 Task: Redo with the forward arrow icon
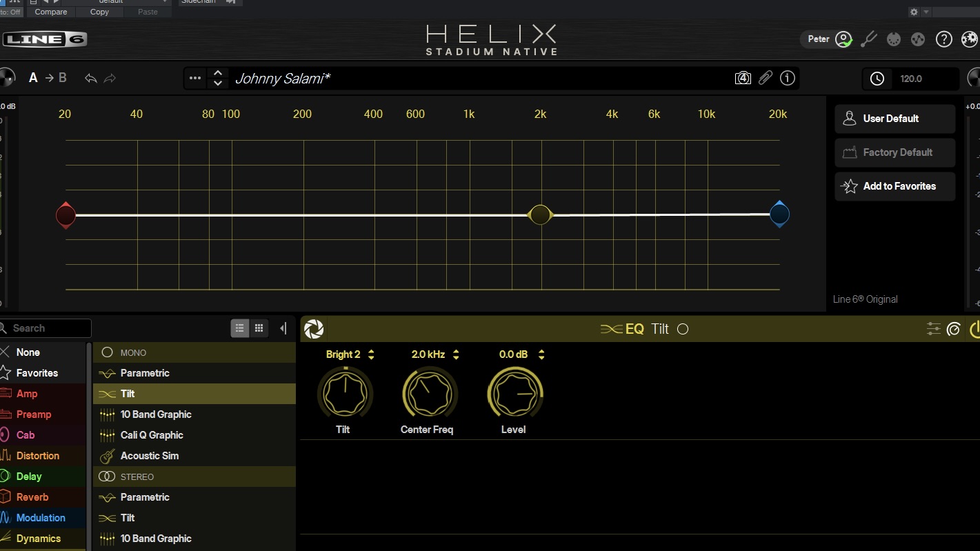click(x=110, y=78)
